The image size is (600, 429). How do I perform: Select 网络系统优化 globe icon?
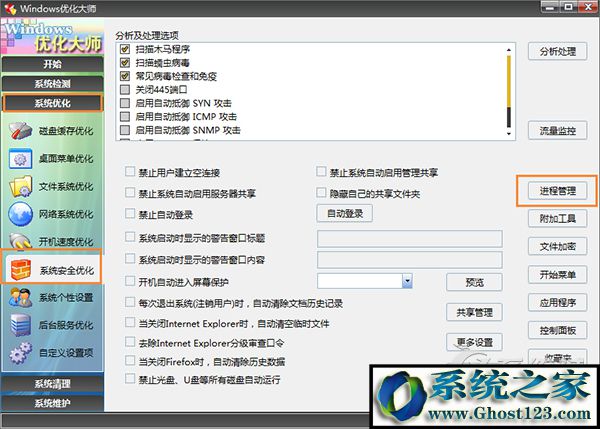coord(20,214)
